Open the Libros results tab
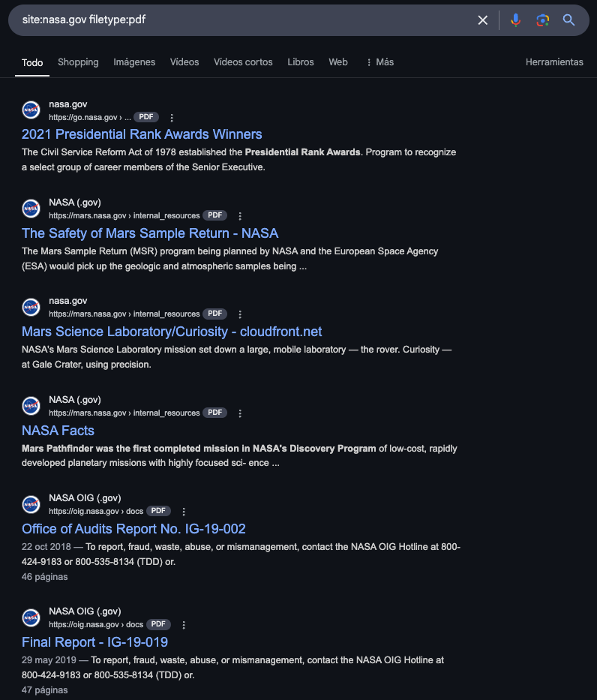 coord(301,62)
